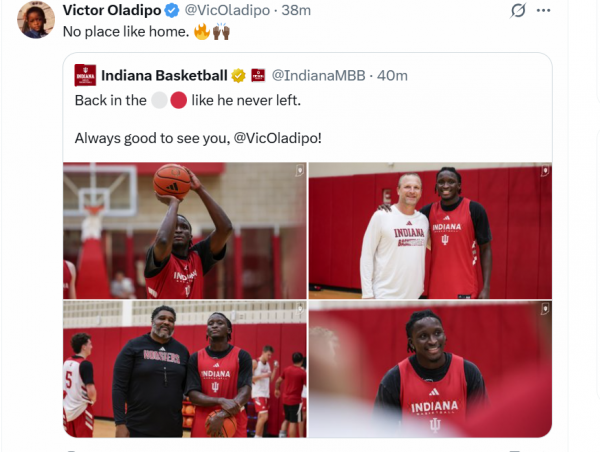This screenshot has width=600, height=452.
Task: Open the @IndianaMBB handle link
Action: (x=318, y=76)
